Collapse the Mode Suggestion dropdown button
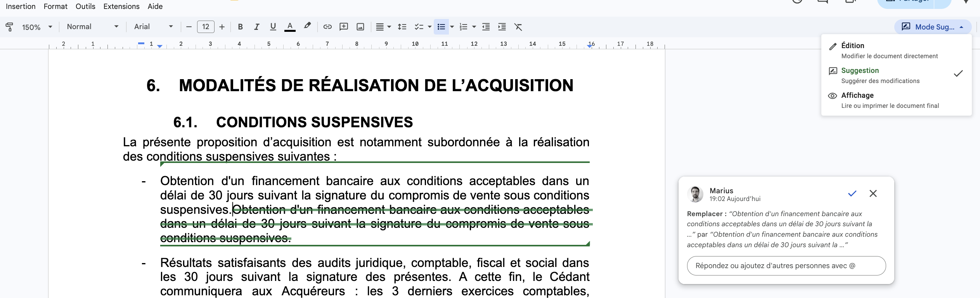Image resolution: width=980 pixels, height=298 pixels. pos(933,27)
